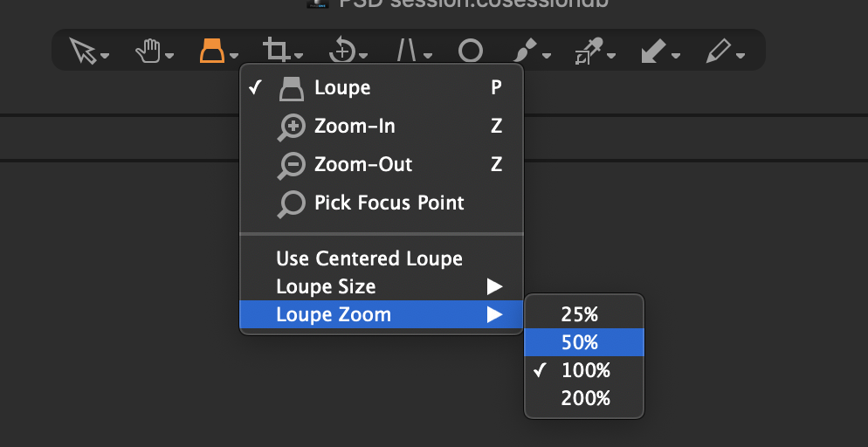Select the arrow pointer cursor tool
This screenshot has width=868, height=447.
(82, 51)
